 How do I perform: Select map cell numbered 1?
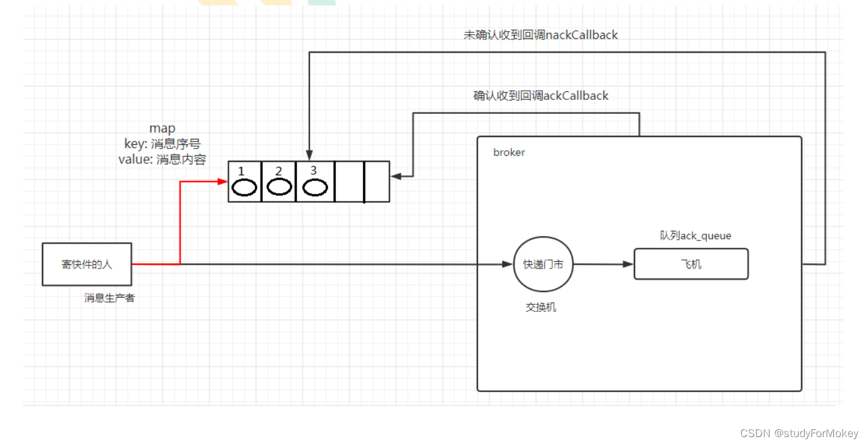coord(245,181)
